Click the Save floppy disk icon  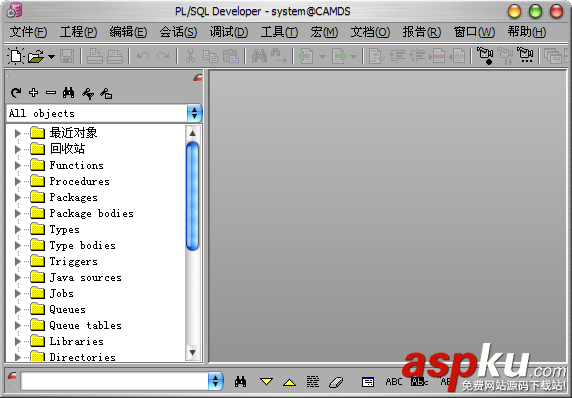point(67,57)
